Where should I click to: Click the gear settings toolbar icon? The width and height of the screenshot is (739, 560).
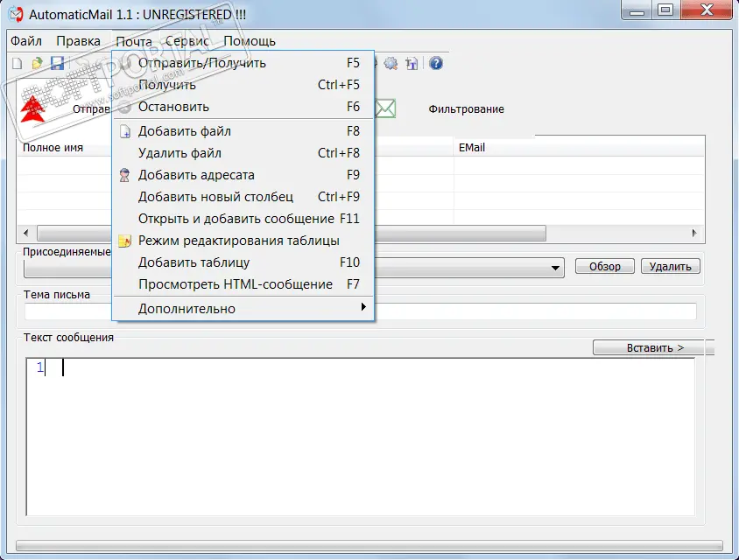(391, 63)
